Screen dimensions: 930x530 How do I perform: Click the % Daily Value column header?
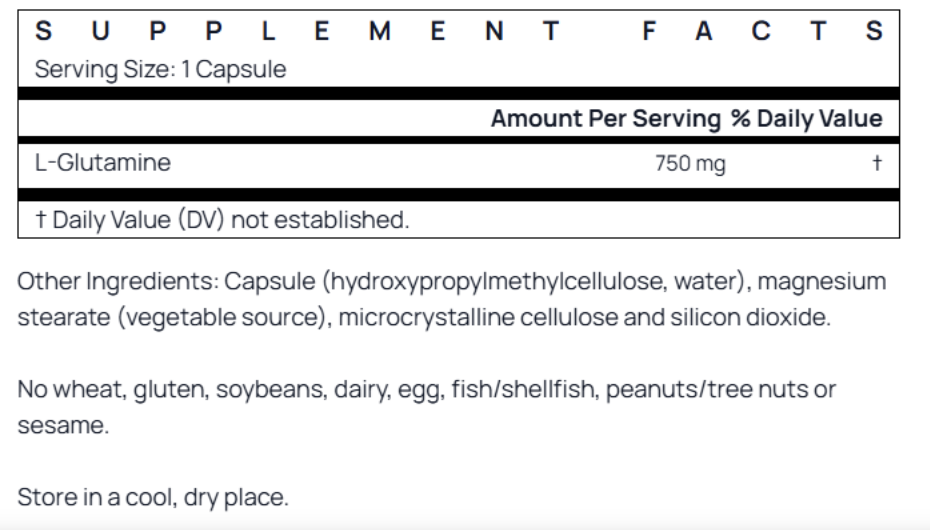tap(806, 119)
